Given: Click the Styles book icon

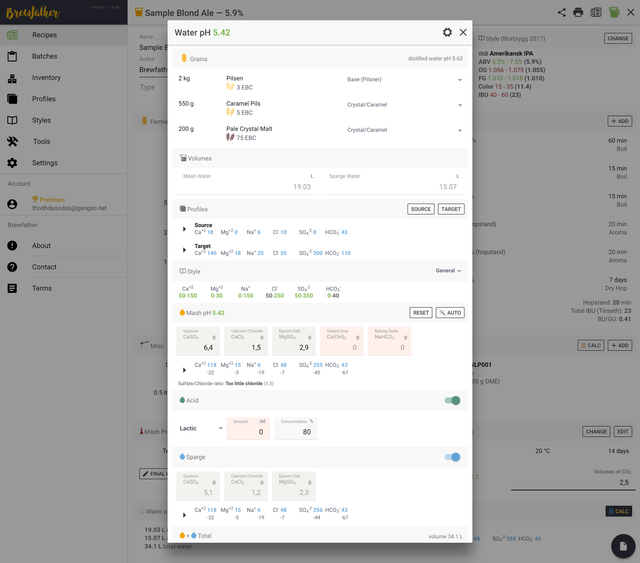Looking at the screenshot, I should (x=12, y=120).
